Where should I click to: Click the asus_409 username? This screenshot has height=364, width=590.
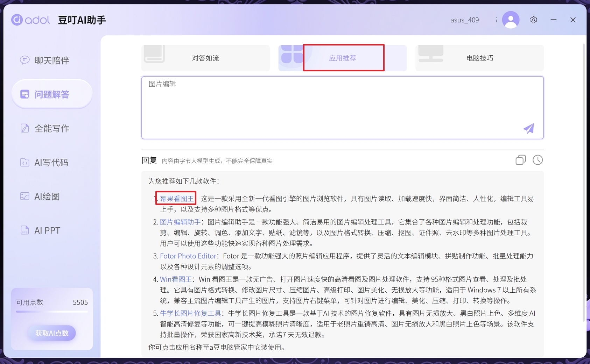(464, 20)
